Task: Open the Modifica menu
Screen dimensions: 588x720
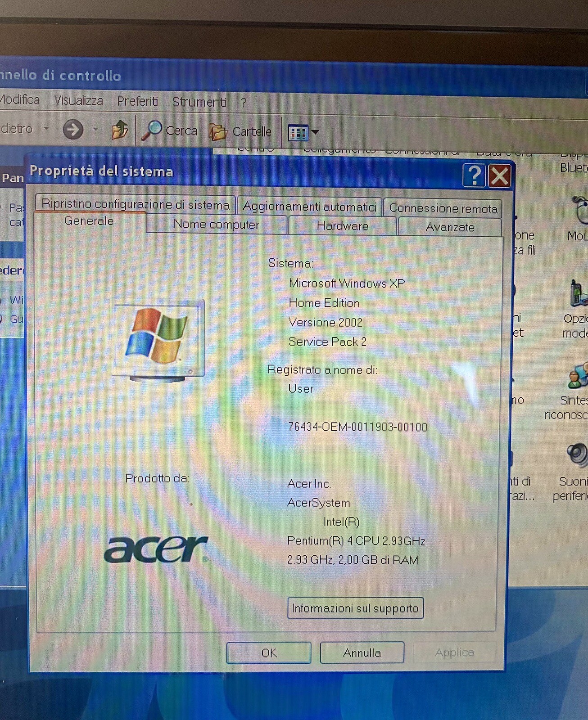Action: point(20,99)
